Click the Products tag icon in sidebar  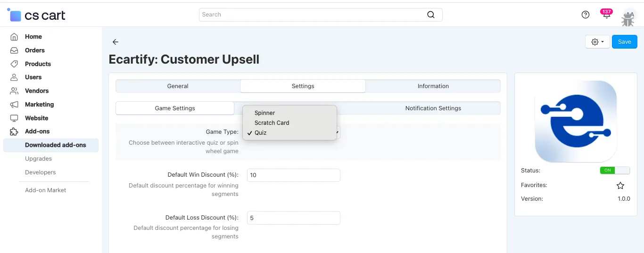[15, 64]
